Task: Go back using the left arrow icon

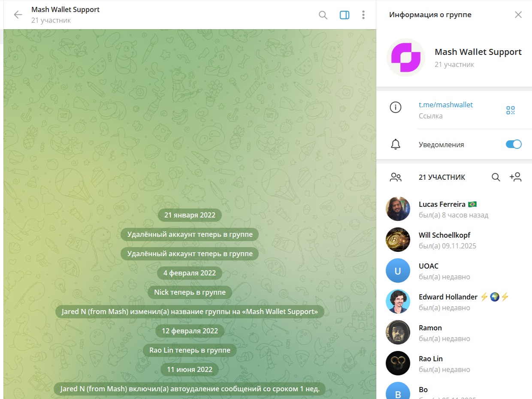Action: tap(18, 15)
